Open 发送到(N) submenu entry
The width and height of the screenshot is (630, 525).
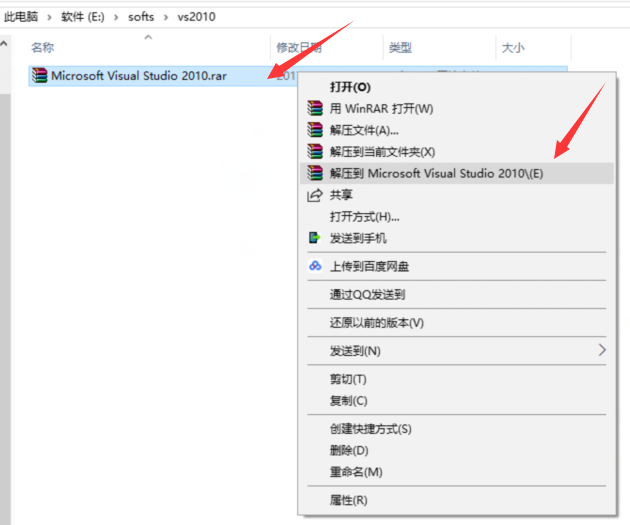[x=456, y=351]
